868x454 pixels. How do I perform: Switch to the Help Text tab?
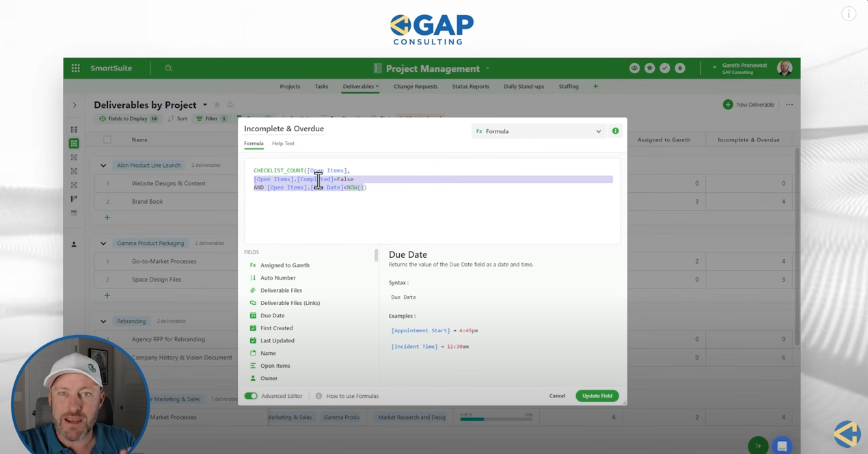283,144
